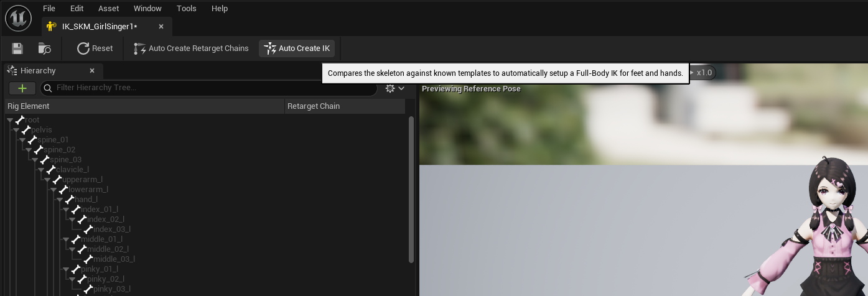Focus the Filter Hierarchy Tree search field
This screenshot has height=296, width=868.
tap(212, 88)
